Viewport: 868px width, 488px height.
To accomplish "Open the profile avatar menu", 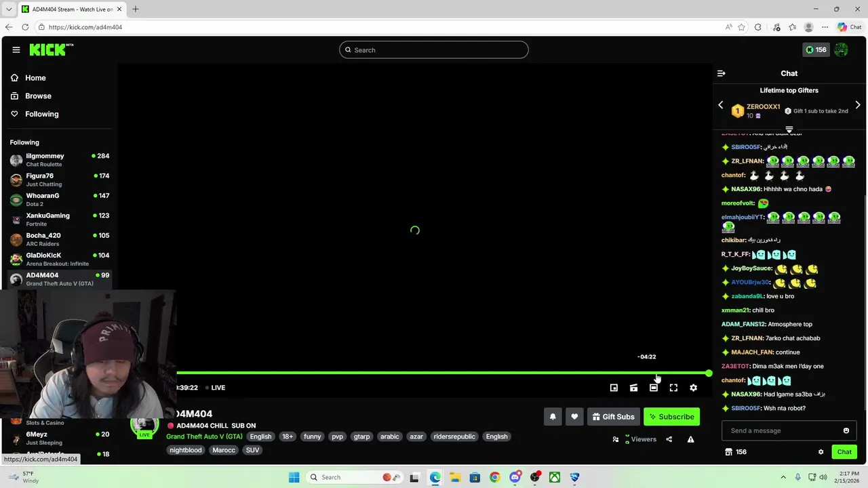I will coord(841,49).
